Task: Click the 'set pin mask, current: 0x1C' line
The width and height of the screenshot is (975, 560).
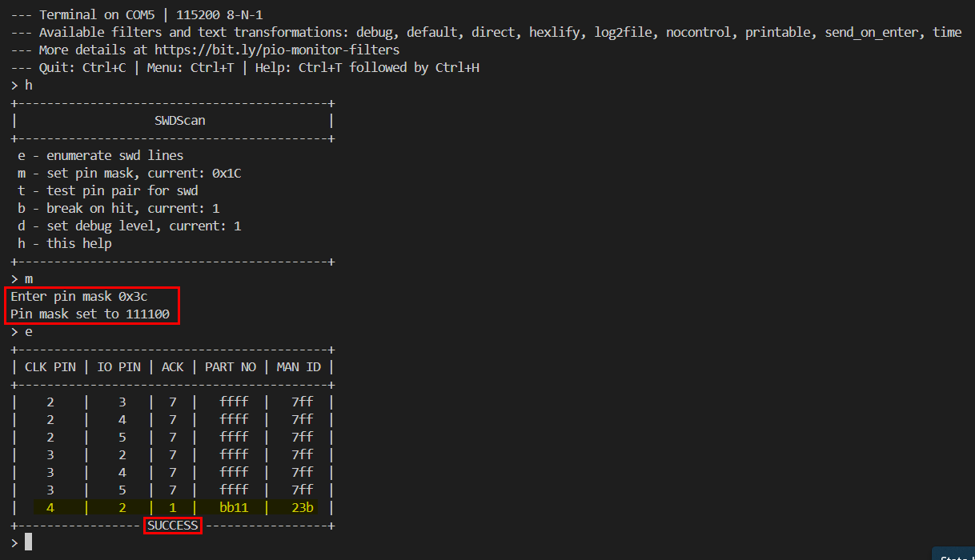Action: (x=130, y=173)
